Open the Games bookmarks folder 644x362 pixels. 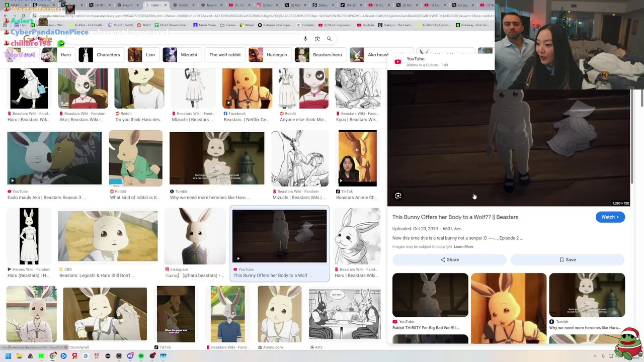click(x=228, y=25)
